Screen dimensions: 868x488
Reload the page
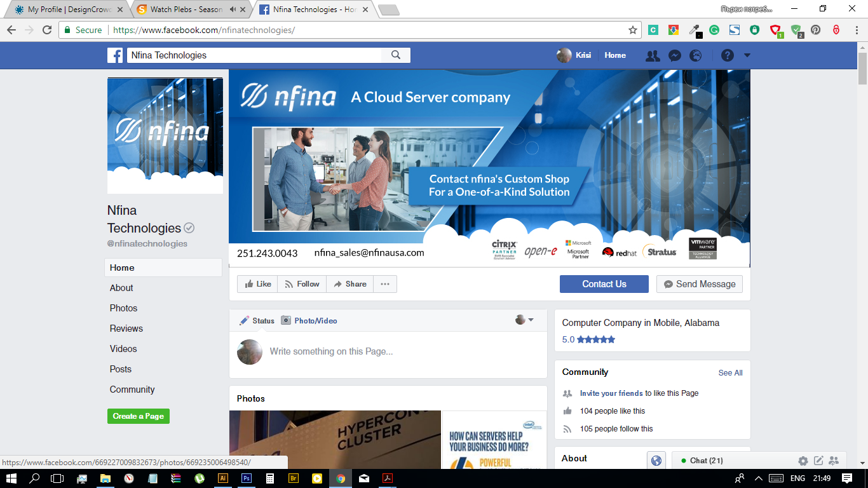tap(47, 30)
